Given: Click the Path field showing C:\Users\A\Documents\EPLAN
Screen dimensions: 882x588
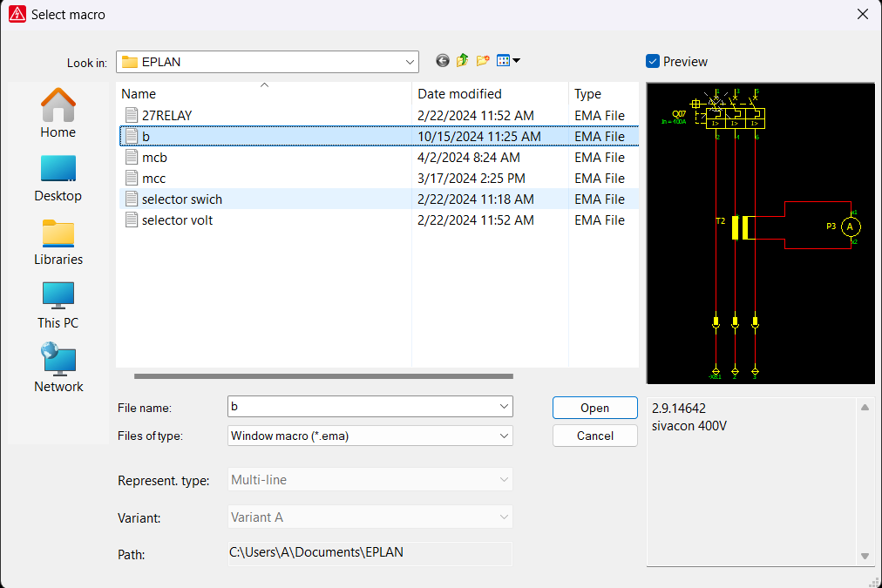Looking at the screenshot, I should pyautogui.click(x=370, y=552).
